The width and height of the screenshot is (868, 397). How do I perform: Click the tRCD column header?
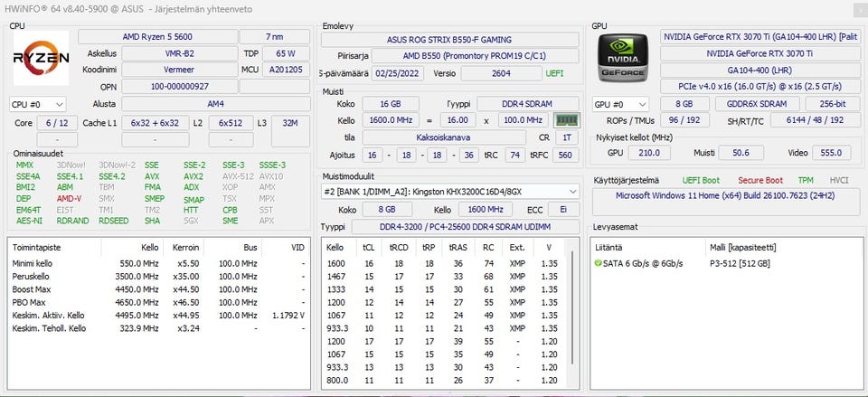click(399, 248)
